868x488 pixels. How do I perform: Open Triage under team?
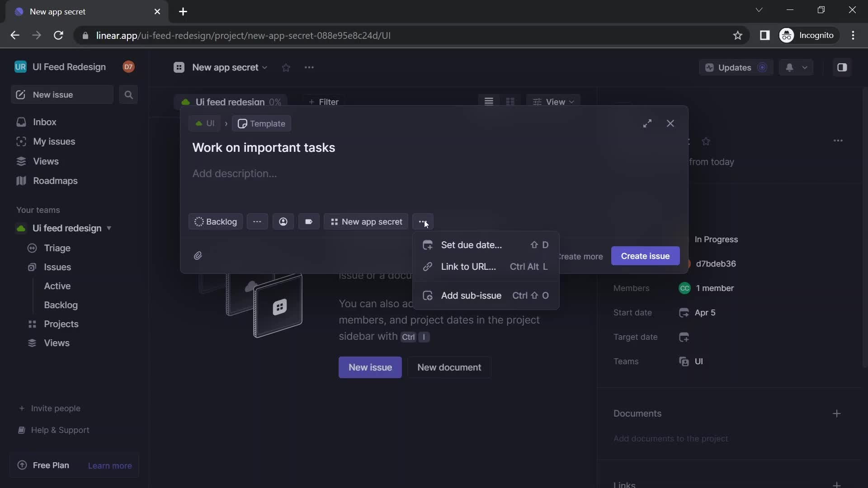click(x=57, y=248)
